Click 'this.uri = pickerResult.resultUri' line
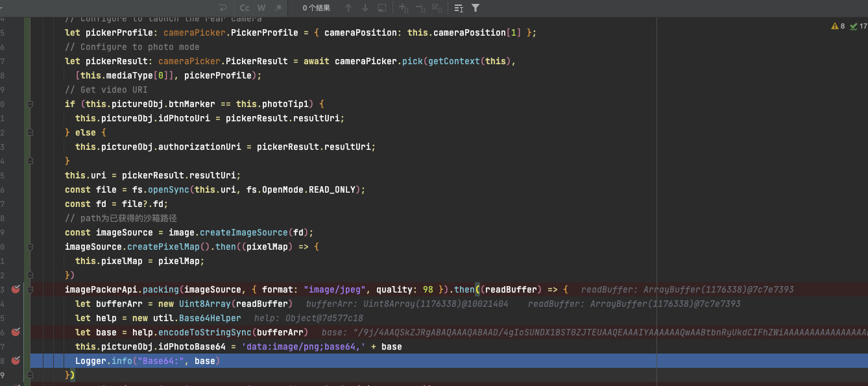This screenshot has width=868, height=386. (x=153, y=175)
